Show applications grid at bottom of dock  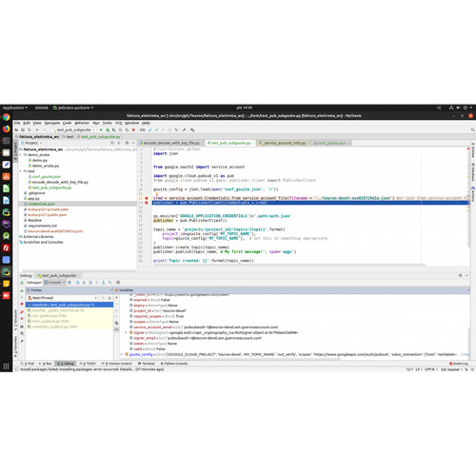pyautogui.click(x=6, y=366)
